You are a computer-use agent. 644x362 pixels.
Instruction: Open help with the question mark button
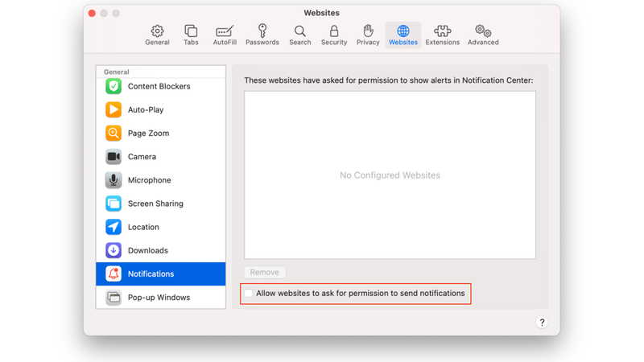(542, 323)
